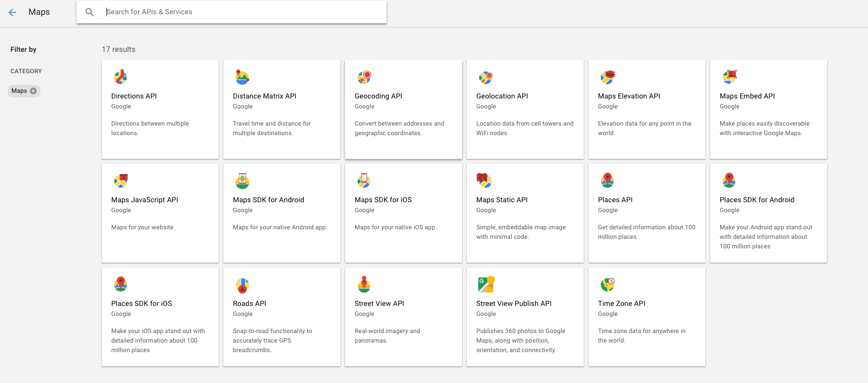The height and width of the screenshot is (383, 868).
Task: Click 'Maps for your native Android app.' text
Action: (280, 227)
